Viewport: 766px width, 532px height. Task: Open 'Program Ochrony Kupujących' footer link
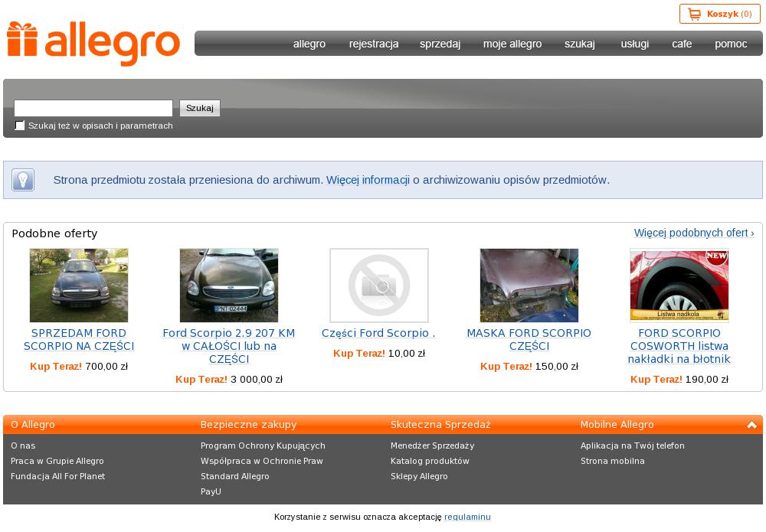[263, 446]
